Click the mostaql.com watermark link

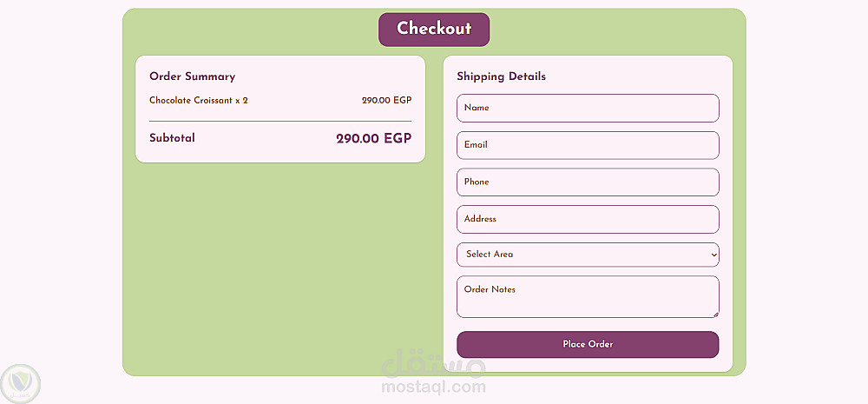(434, 387)
